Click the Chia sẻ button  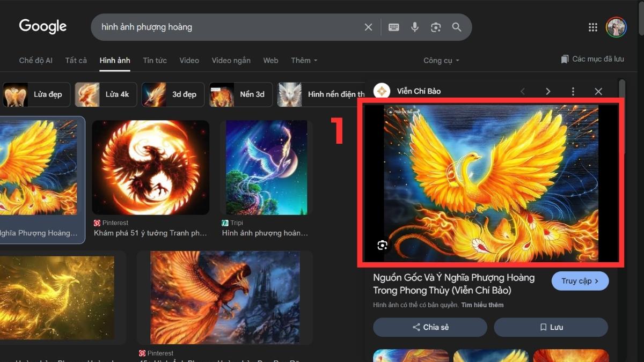click(x=430, y=327)
